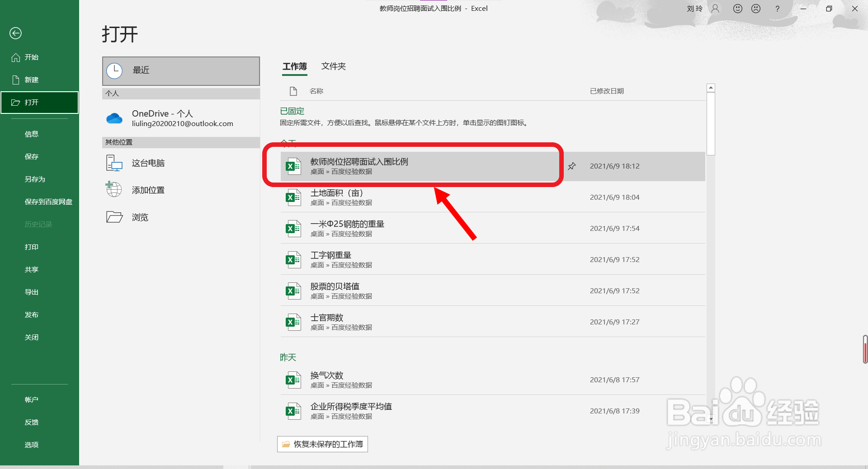The height and width of the screenshot is (469, 868).
Task: Open 工字钢重量 workbook
Action: [x=493, y=260]
